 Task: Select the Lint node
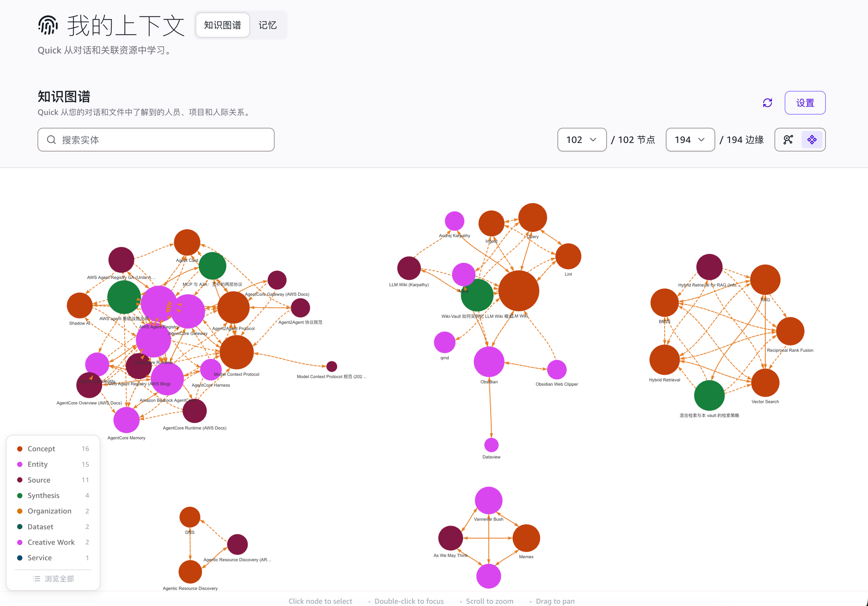[568, 256]
